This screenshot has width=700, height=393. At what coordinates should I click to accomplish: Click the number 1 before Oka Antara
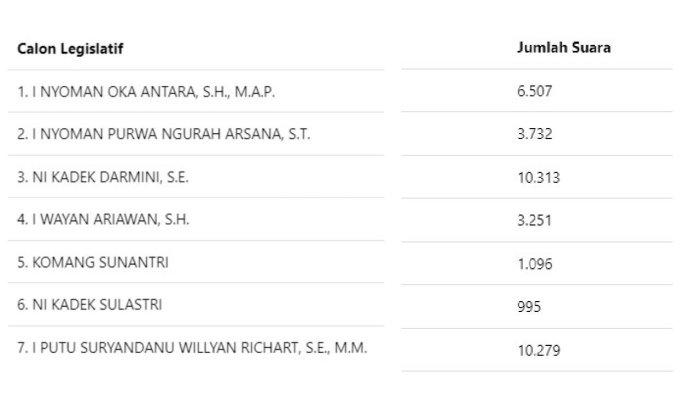point(22,92)
